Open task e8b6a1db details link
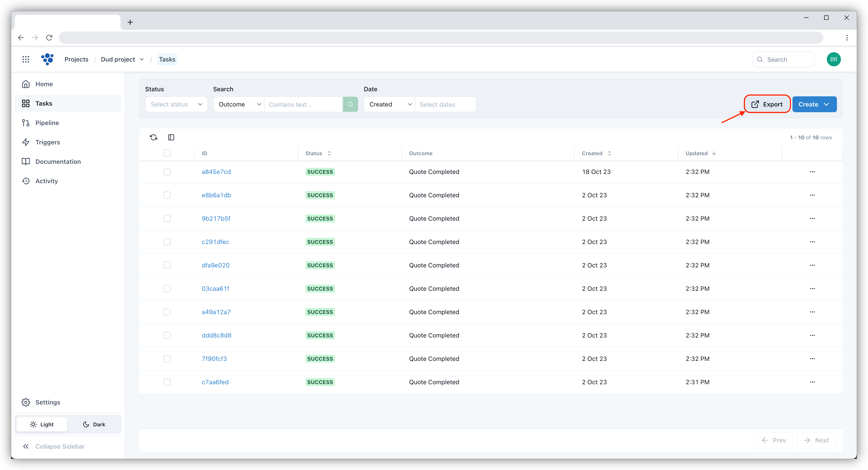The height and width of the screenshot is (470, 868). (x=216, y=195)
